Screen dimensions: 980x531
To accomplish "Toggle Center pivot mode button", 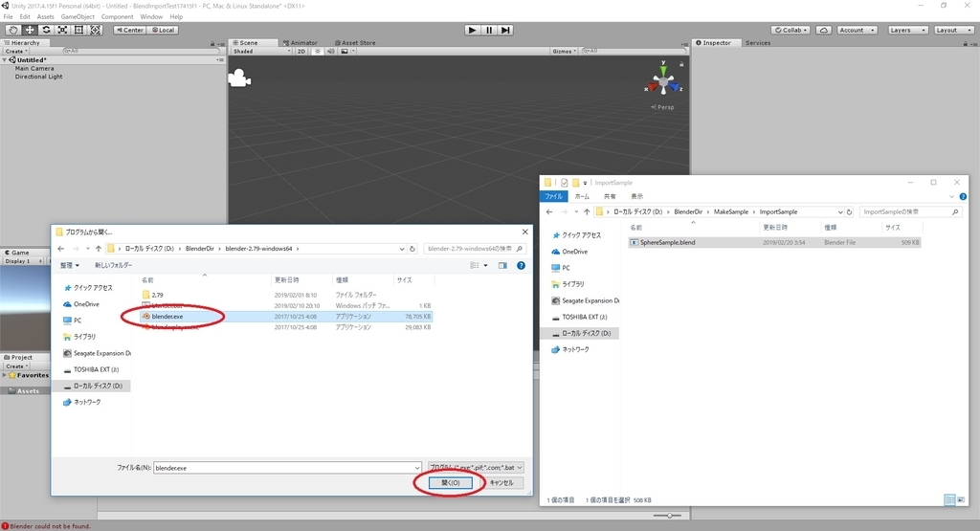I will [x=130, y=30].
